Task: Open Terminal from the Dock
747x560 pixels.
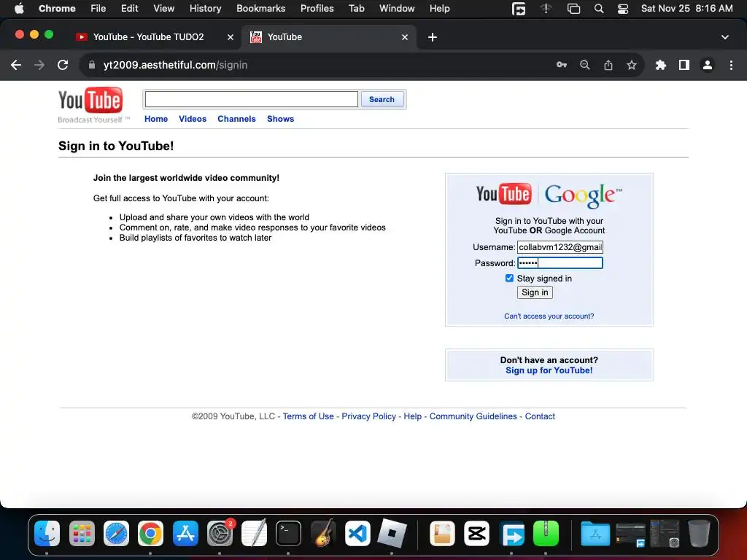Action: (289, 533)
